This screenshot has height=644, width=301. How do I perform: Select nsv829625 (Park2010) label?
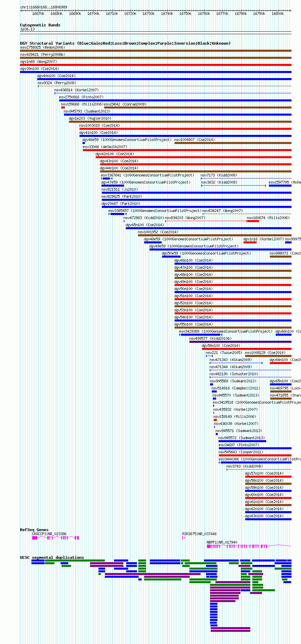(x=122, y=196)
